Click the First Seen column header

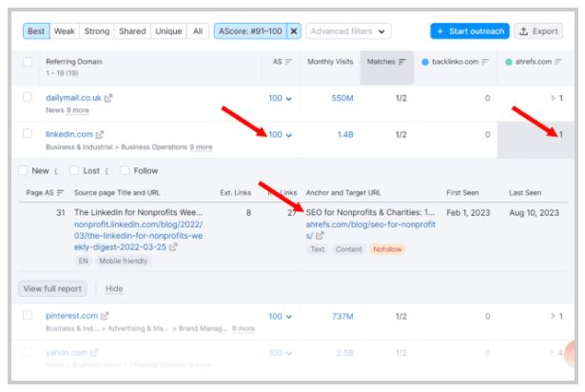click(x=462, y=193)
